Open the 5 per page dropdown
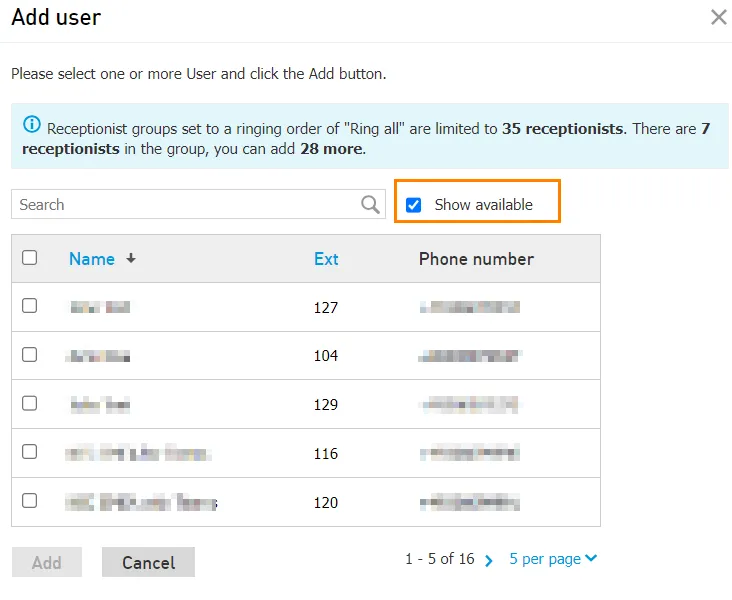This screenshot has width=732, height=600. coord(553,559)
